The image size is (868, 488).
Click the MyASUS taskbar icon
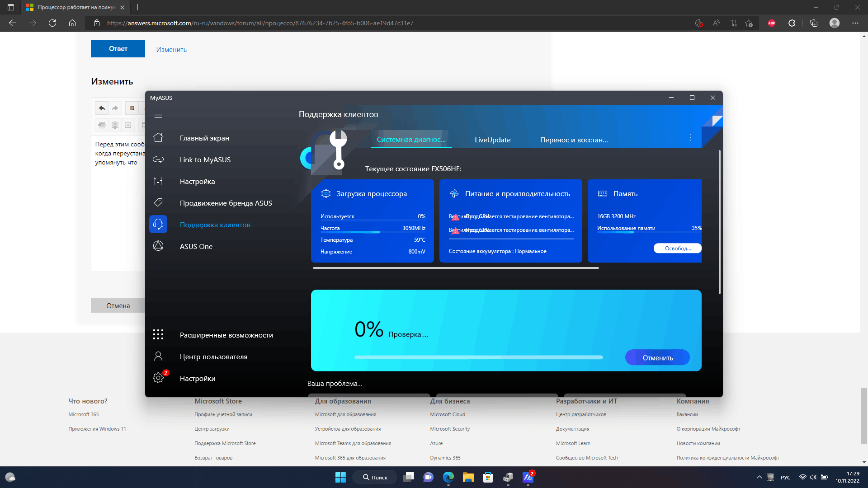coord(528,477)
